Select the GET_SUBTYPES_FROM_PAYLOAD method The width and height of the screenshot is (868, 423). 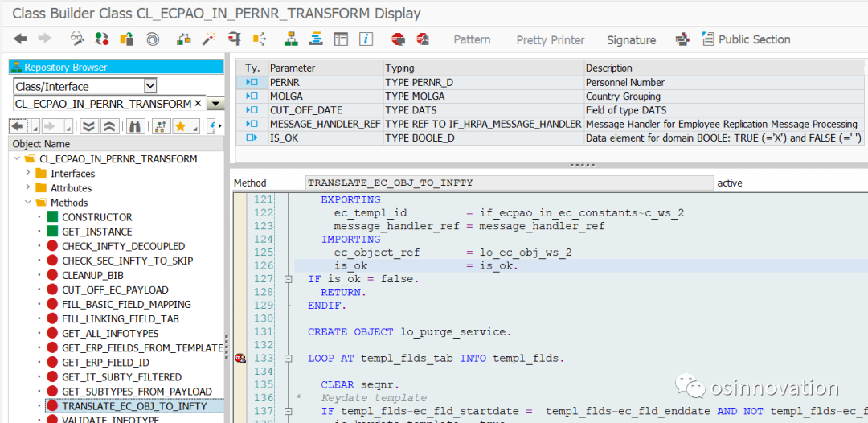tap(137, 392)
